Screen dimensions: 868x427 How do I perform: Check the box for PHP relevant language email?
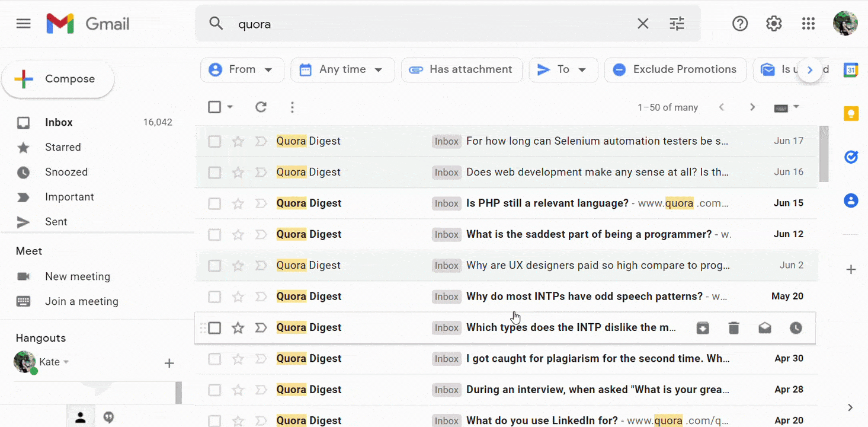click(x=214, y=203)
